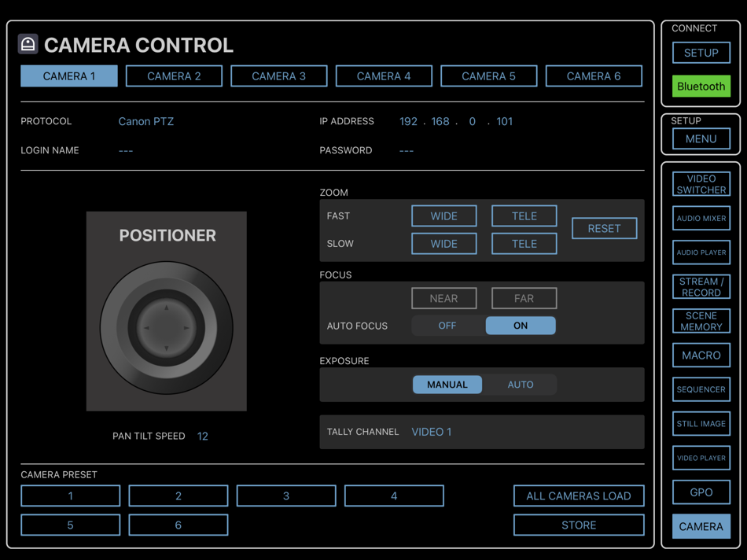Edit the password field

pyautogui.click(x=407, y=150)
